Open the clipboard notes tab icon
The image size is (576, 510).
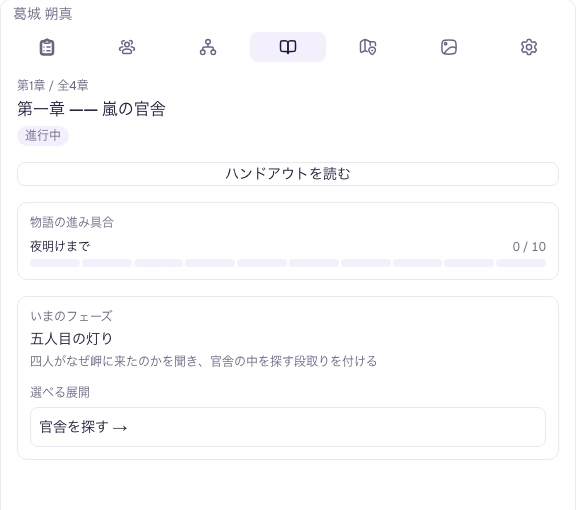coord(47,47)
